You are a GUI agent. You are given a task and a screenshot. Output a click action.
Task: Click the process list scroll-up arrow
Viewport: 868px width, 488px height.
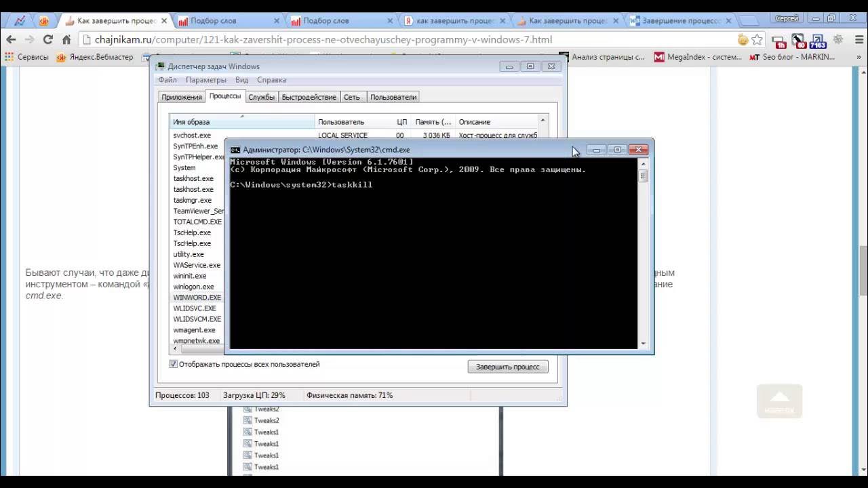(542, 121)
